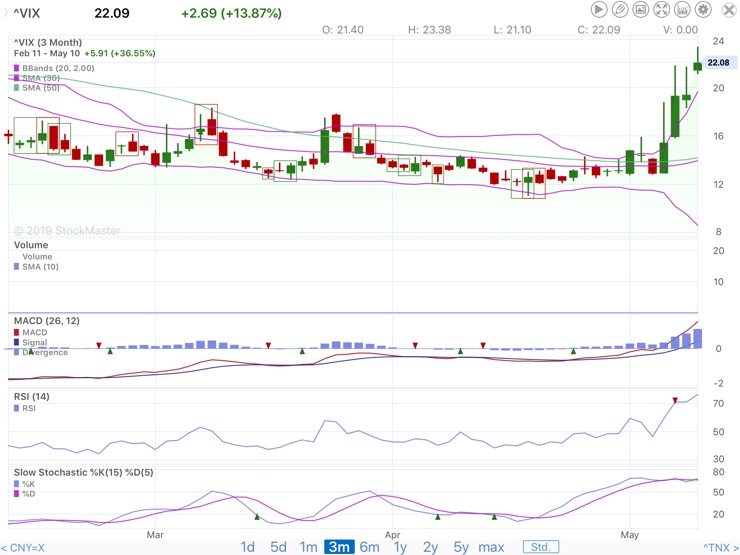This screenshot has width=740, height=555.
Task: Choose the 5y time range
Action: click(461, 547)
